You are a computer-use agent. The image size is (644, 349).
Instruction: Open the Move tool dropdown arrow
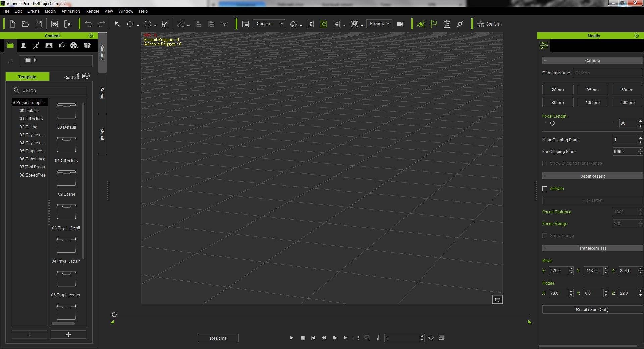[x=138, y=26]
